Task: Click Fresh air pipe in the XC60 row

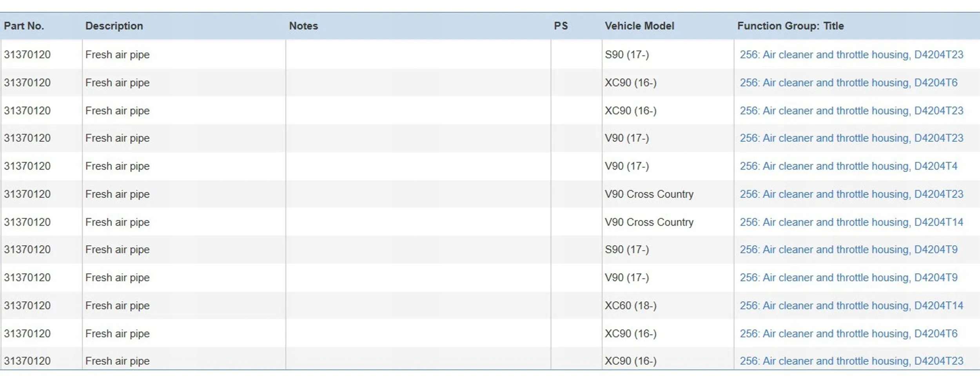Action: (x=117, y=306)
